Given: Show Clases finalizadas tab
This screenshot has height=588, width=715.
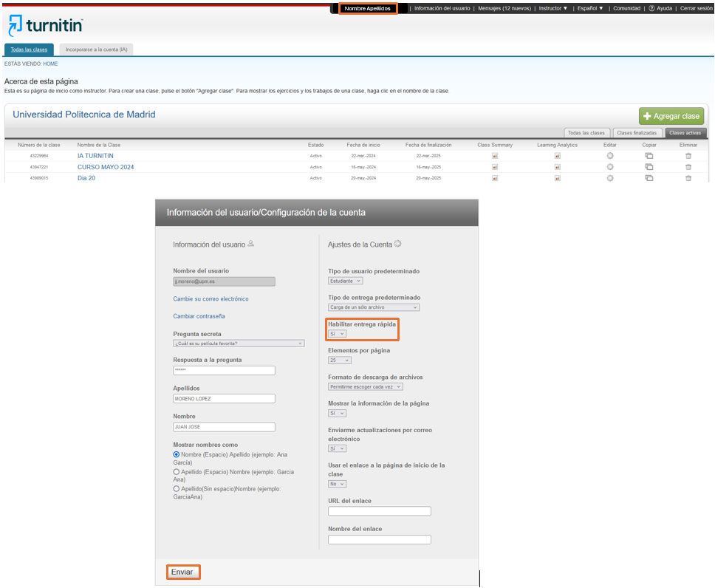Looking at the screenshot, I should [637, 133].
